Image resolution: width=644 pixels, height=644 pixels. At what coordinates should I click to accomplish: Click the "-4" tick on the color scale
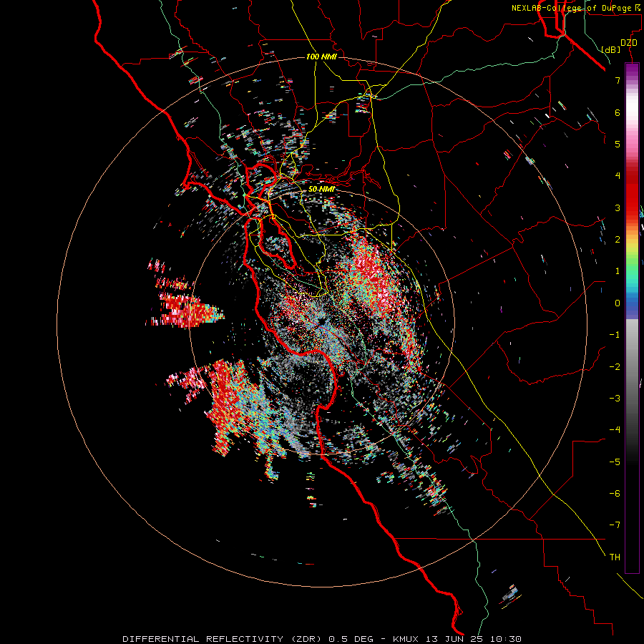615,430
